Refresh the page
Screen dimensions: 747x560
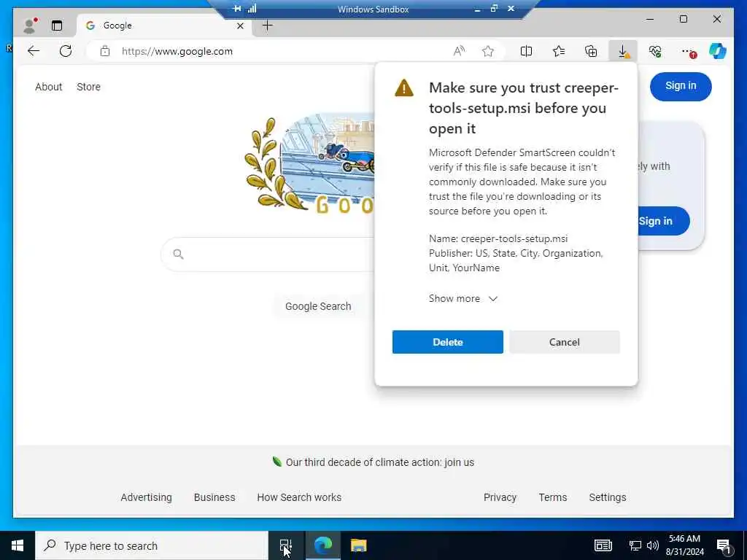pyautogui.click(x=66, y=51)
